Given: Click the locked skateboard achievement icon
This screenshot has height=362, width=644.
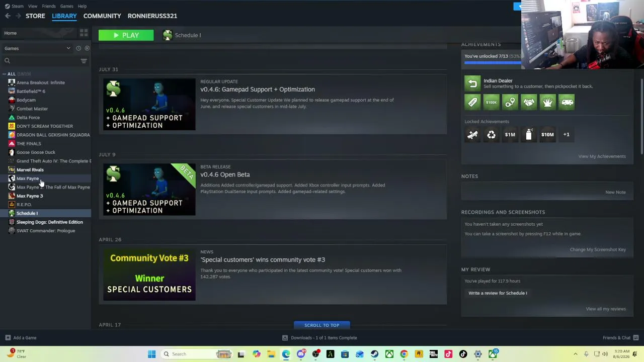Looking at the screenshot, I should tap(472, 134).
